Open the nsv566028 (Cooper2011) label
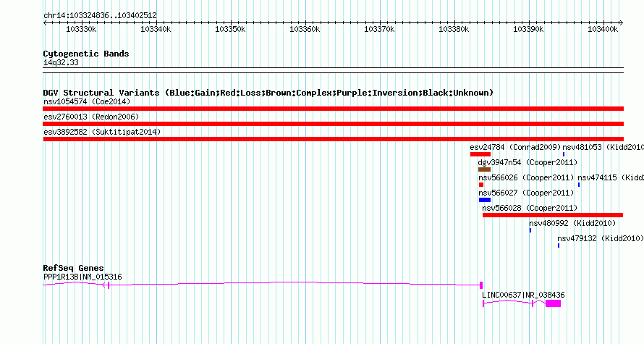This screenshot has width=644, height=344. pos(530,208)
